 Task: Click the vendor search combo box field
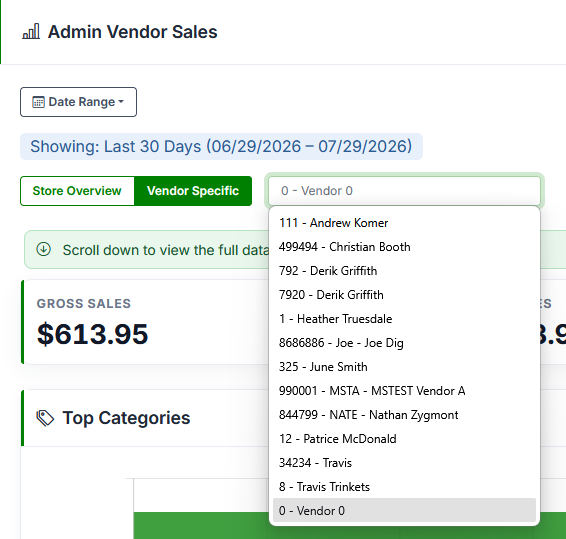click(404, 191)
